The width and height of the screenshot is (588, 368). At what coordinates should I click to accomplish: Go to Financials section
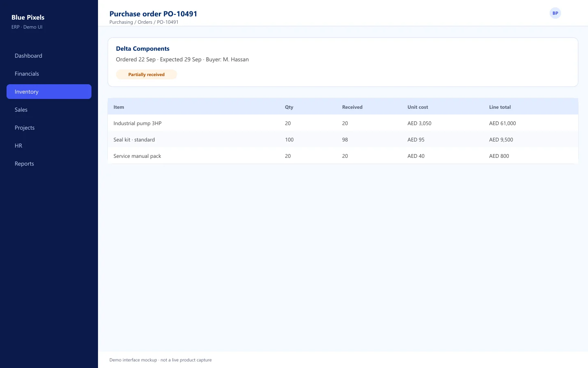point(49,74)
